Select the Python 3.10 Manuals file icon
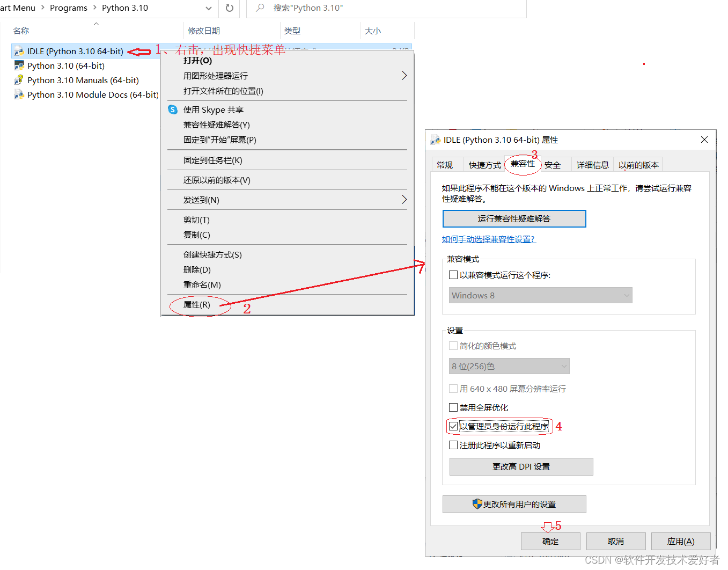 pos(19,81)
